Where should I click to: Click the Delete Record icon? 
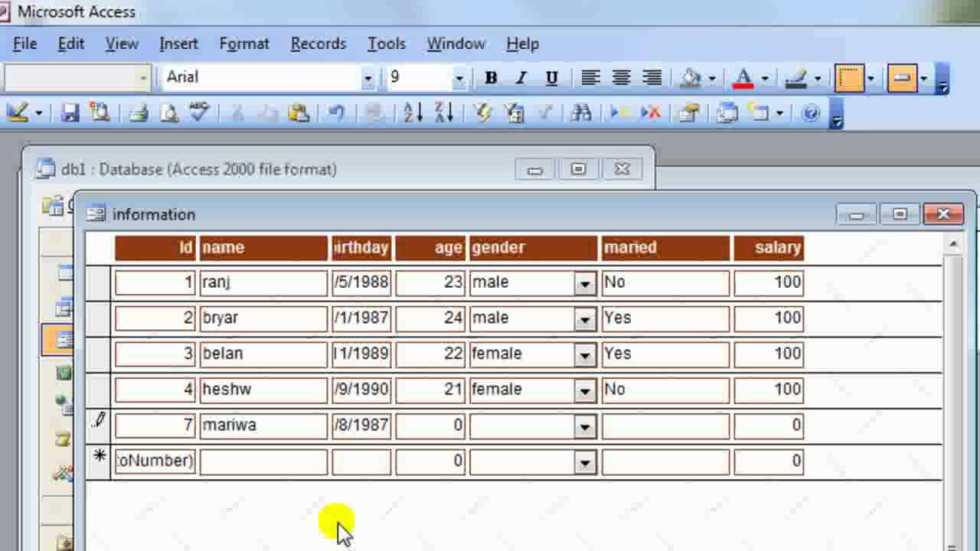pos(650,113)
